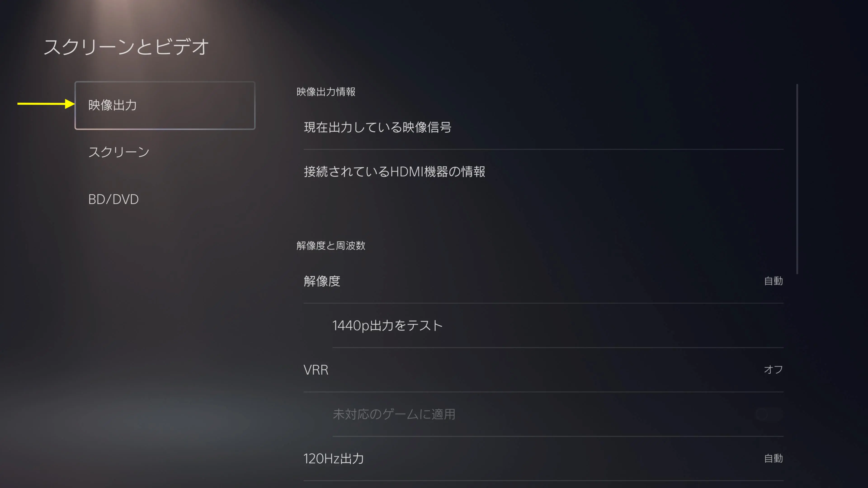868x488 pixels.
Task: Select the VRR setting row label
Action: 316,370
